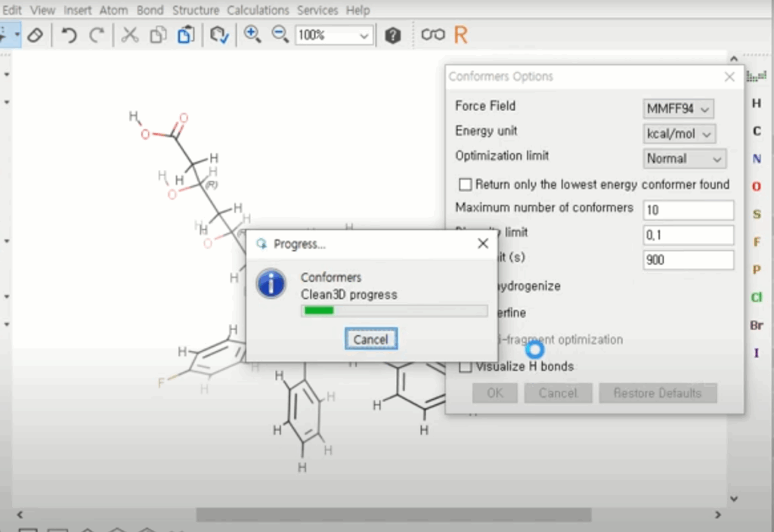This screenshot has width=774, height=532.
Task: Choose Sulfur in the atom toolbar
Action: coord(756,214)
